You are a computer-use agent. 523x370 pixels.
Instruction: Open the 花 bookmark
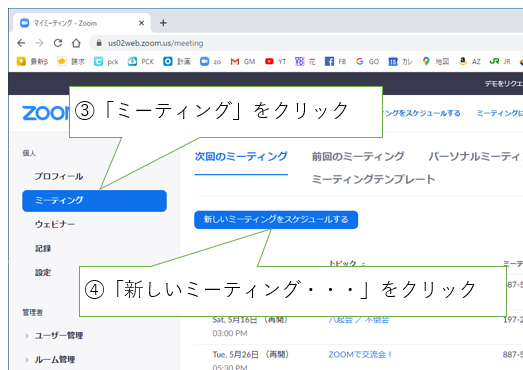pyautogui.click(x=305, y=61)
